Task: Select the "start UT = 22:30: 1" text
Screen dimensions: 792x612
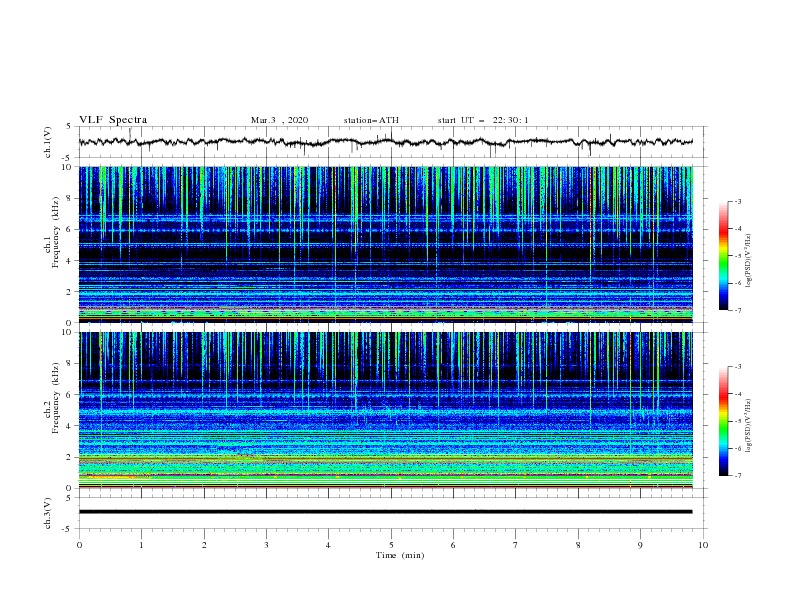Action: [x=482, y=120]
